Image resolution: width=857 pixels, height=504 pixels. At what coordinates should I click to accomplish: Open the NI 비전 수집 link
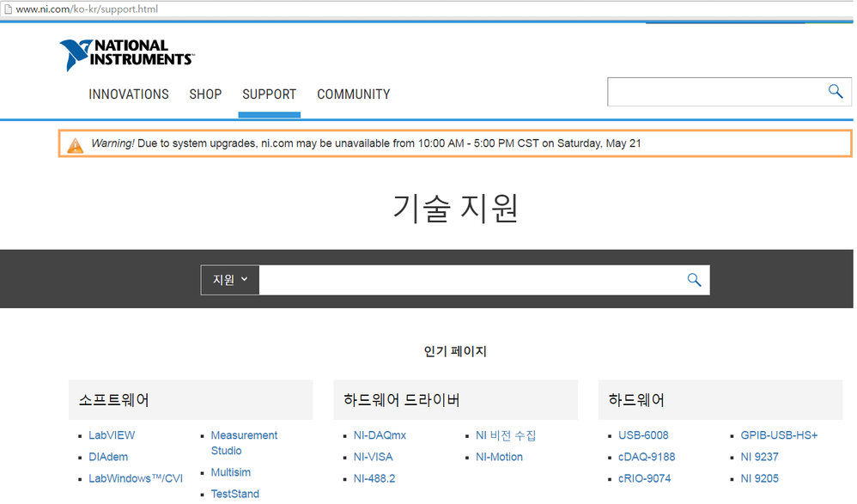[x=506, y=435]
